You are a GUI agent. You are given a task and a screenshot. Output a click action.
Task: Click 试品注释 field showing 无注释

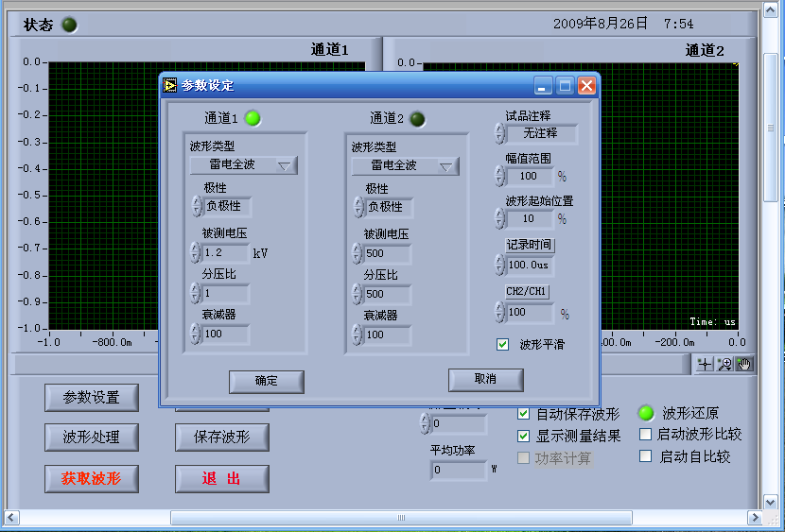(542, 133)
